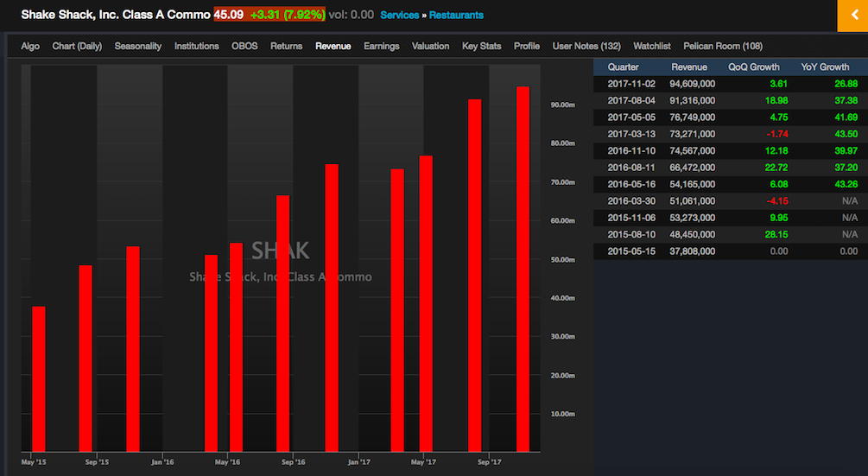Follow the Services sector link
Screen dimensions: 868x476
399,15
